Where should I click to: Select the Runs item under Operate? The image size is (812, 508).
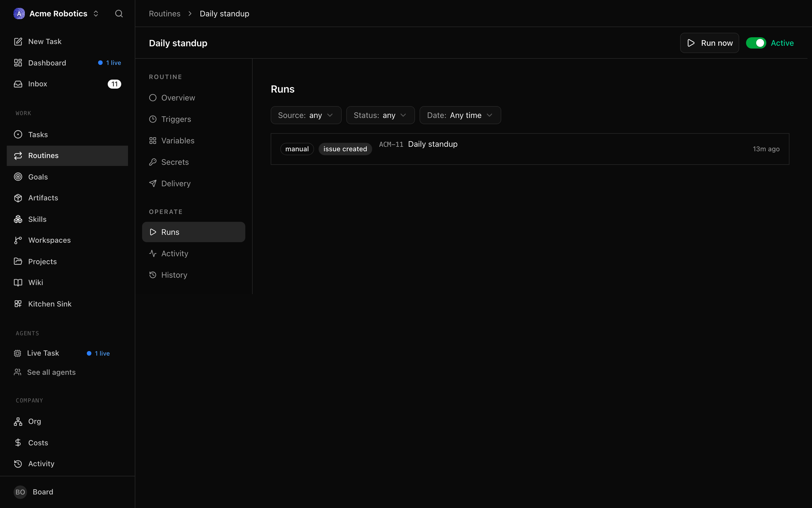[194, 232]
